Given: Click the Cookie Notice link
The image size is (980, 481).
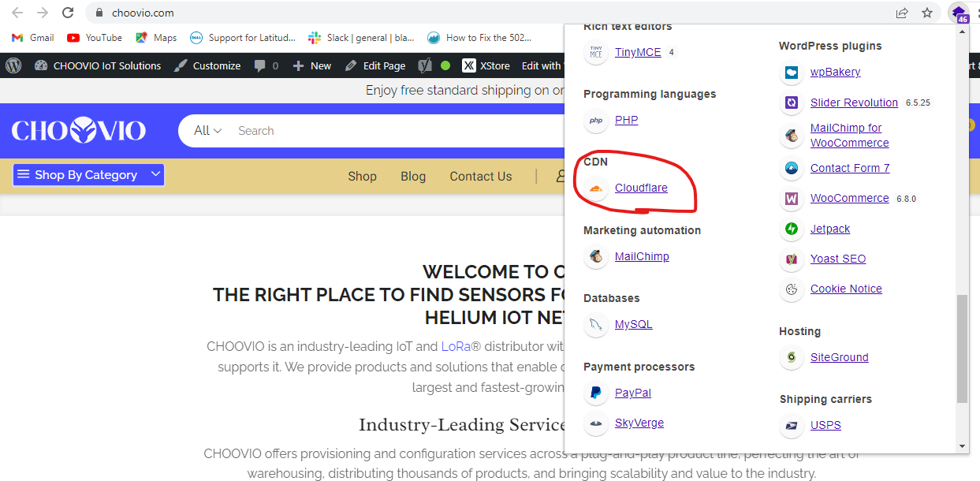Looking at the screenshot, I should click(x=846, y=289).
